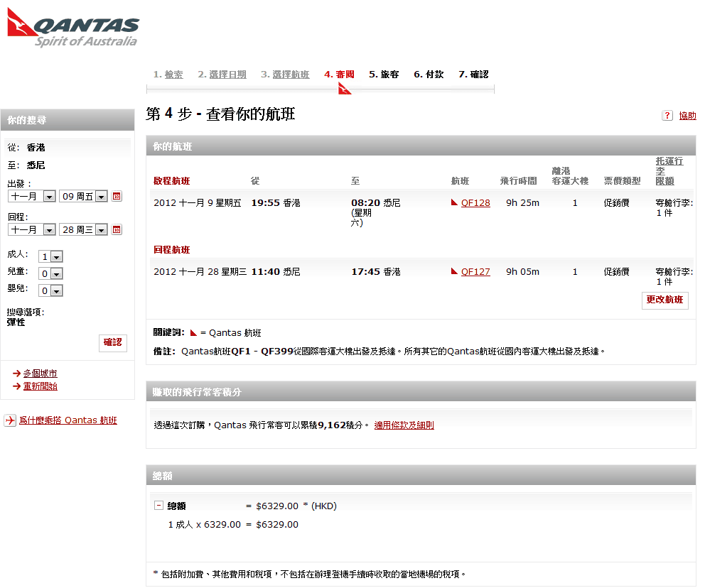Click Qantas tail icon next to QF128
The width and height of the screenshot is (705, 588).
click(455, 203)
